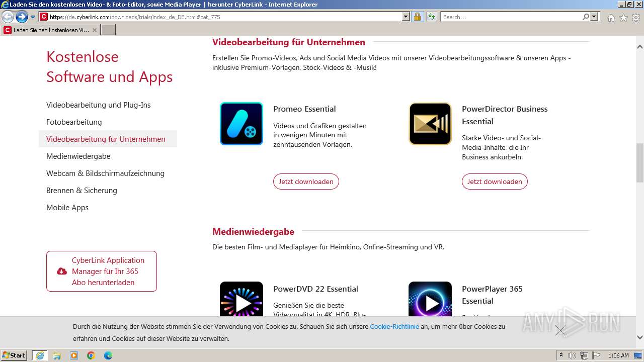Click the PowerDirector Business Essential title

pos(505,115)
